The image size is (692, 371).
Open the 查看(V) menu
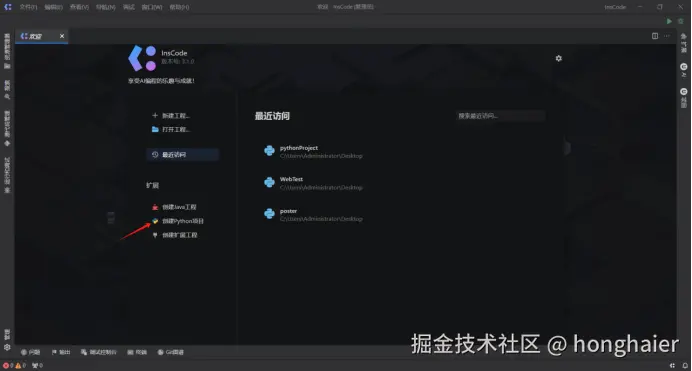pos(79,7)
